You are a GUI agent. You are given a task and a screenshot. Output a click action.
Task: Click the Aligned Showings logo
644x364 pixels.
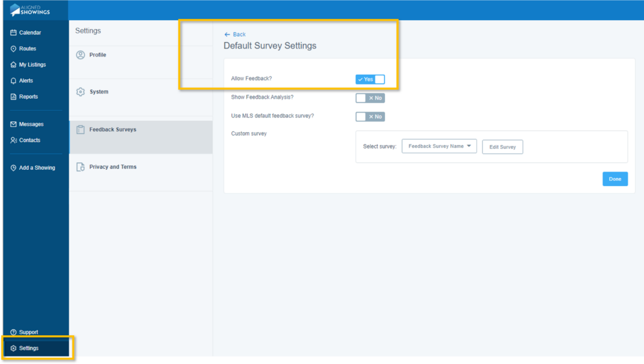[30, 9]
